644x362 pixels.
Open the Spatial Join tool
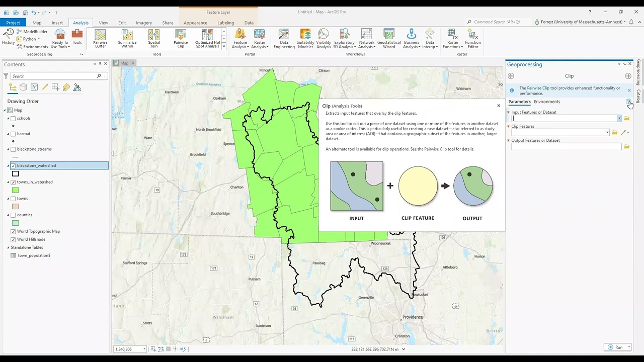[154, 39]
